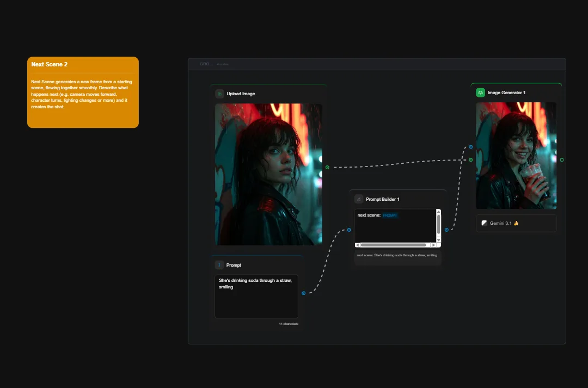
Task: Click the Upload Image node header icon
Action: [219, 93]
